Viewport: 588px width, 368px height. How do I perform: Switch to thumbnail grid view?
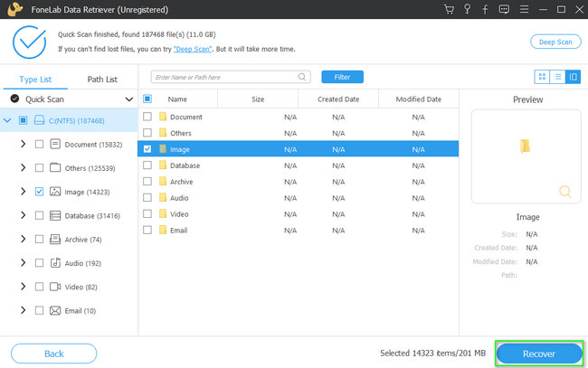pos(542,77)
